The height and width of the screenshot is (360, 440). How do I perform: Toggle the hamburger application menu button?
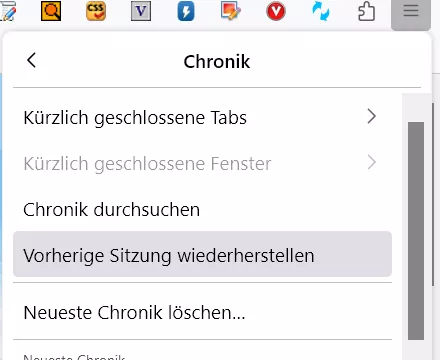tap(411, 11)
